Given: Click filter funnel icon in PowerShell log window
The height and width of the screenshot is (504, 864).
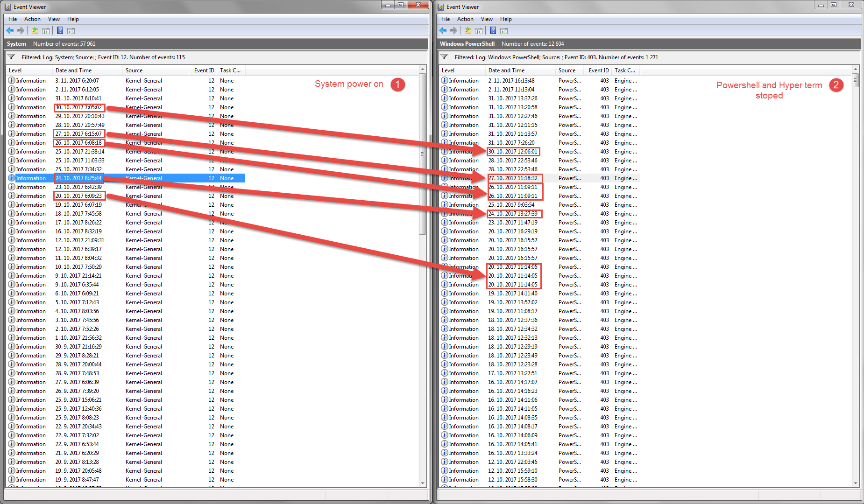Looking at the screenshot, I should [445, 57].
